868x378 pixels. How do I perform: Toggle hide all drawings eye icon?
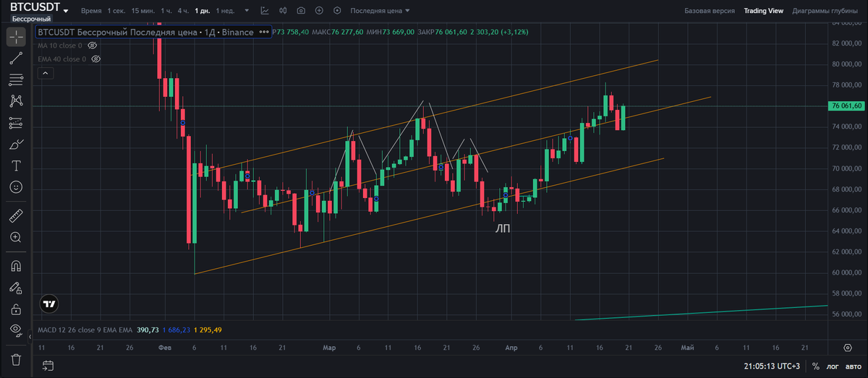click(x=16, y=330)
